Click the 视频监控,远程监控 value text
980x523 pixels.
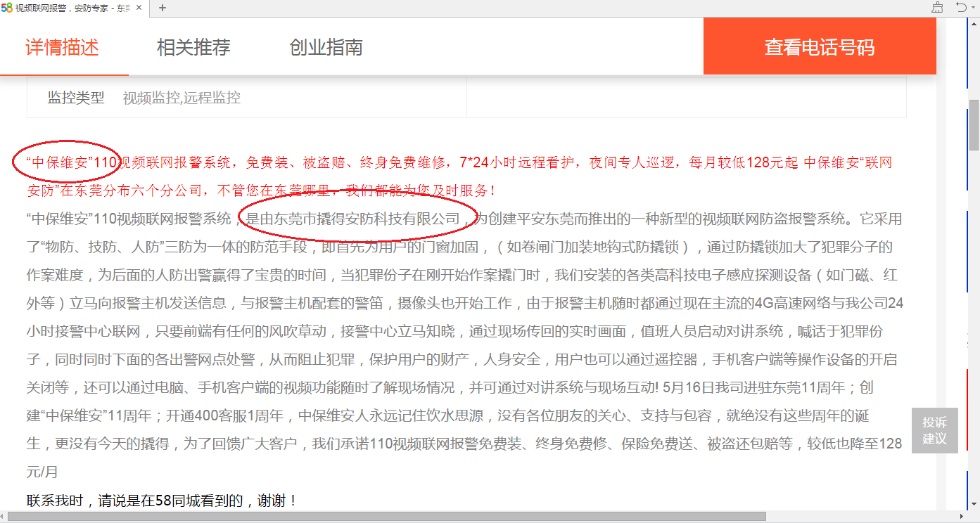[182, 98]
